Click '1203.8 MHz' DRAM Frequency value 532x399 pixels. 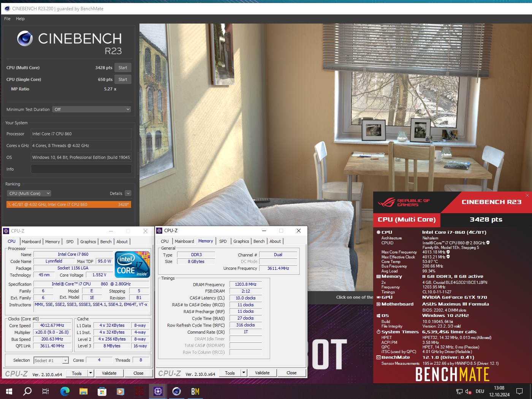click(245, 284)
